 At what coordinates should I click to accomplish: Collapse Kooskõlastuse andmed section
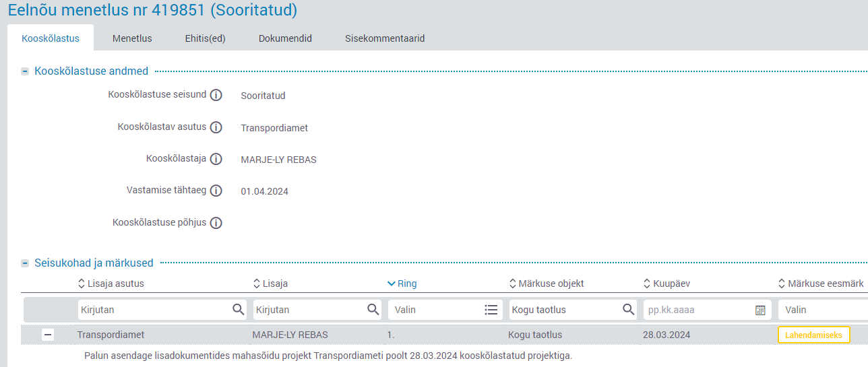click(25, 71)
